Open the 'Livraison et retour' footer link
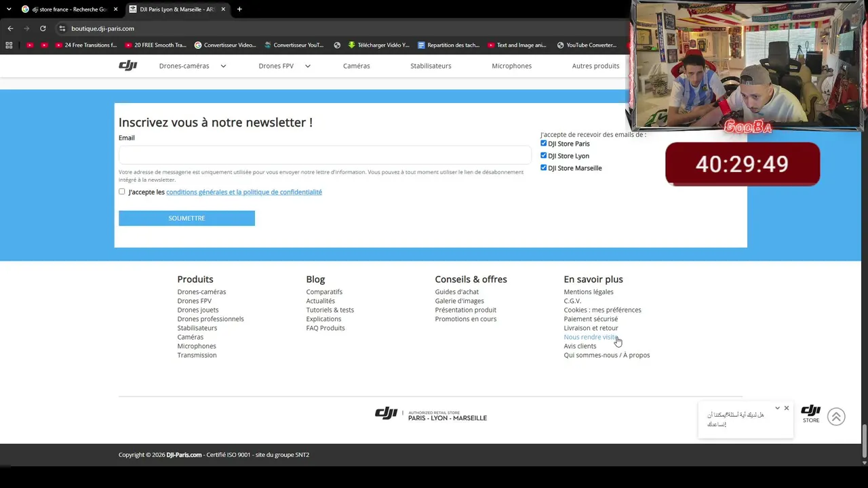Image resolution: width=868 pixels, height=488 pixels. 591,328
